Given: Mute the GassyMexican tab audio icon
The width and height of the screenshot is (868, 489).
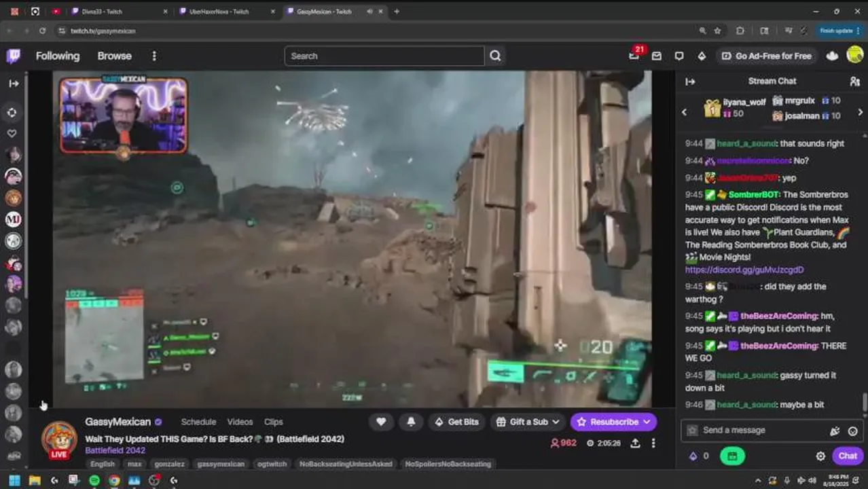Looking at the screenshot, I should pos(370,12).
